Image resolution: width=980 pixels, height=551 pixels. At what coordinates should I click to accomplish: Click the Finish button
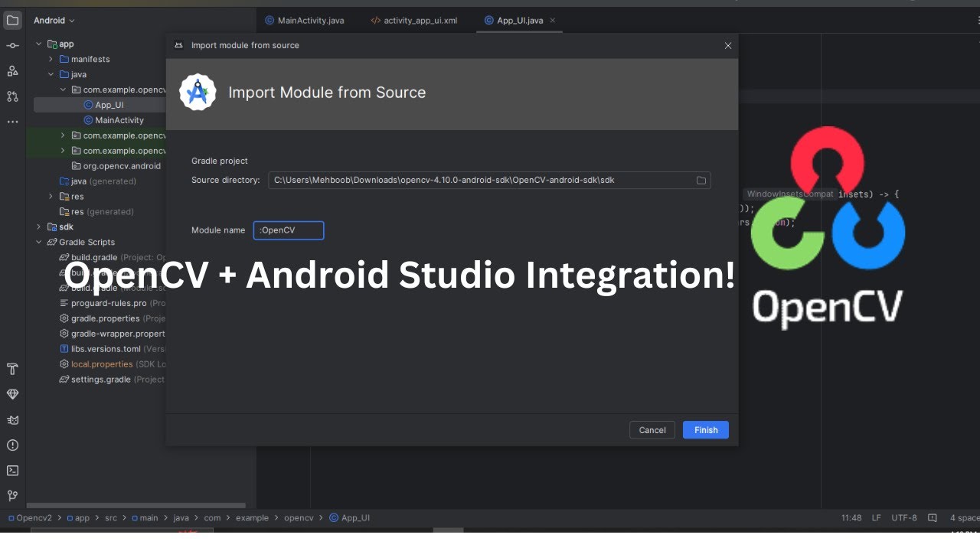[x=706, y=430]
